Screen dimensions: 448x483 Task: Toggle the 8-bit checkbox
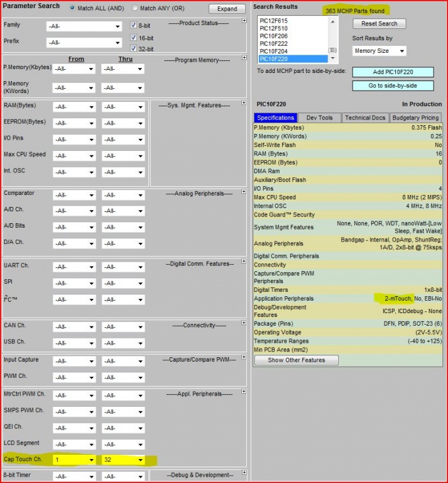133,25
